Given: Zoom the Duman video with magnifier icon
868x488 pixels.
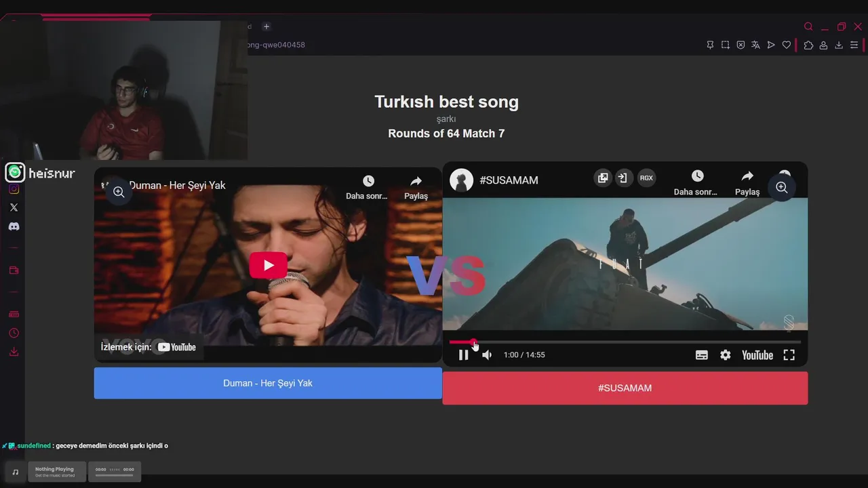Looking at the screenshot, I should (x=119, y=192).
